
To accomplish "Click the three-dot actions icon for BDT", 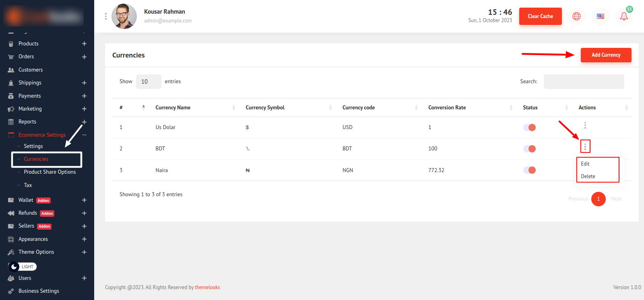I will click(585, 146).
